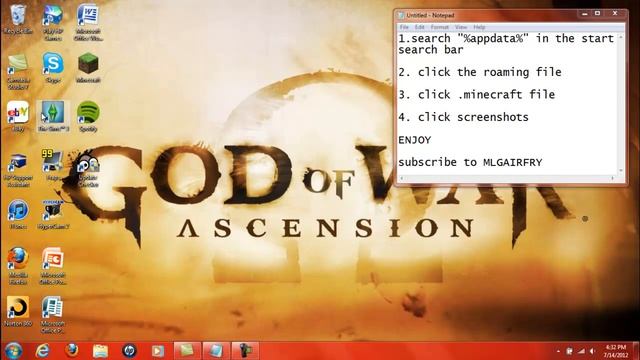Click Notepad horizontal scrollbar right arrow
The width and height of the screenshot is (640, 360).
tap(613, 178)
